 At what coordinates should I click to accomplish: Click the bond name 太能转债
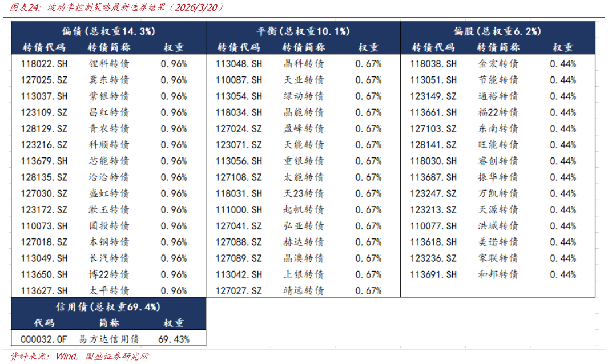[x=304, y=177]
